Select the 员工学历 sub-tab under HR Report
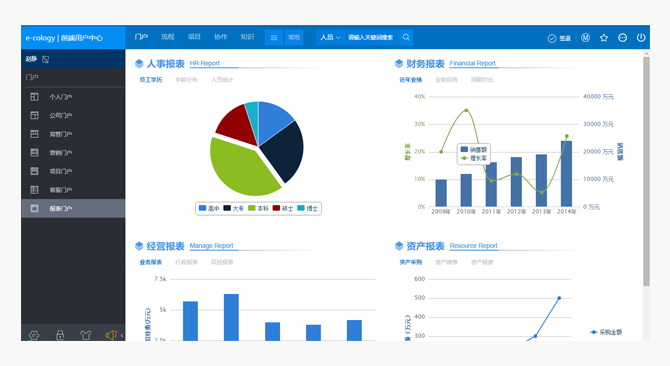This screenshot has width=670, height=366. click(x=151, y=80)
